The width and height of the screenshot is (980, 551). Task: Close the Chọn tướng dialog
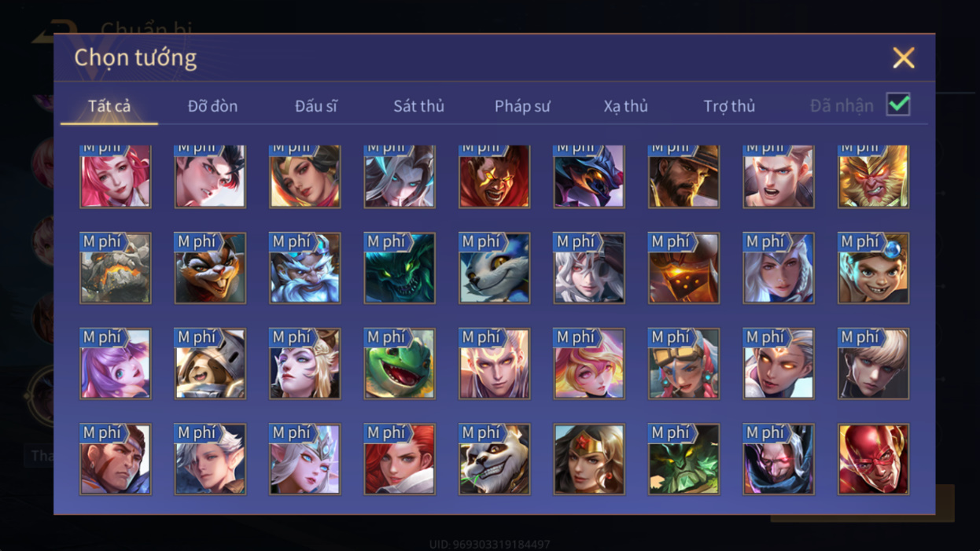pos(904,57)
